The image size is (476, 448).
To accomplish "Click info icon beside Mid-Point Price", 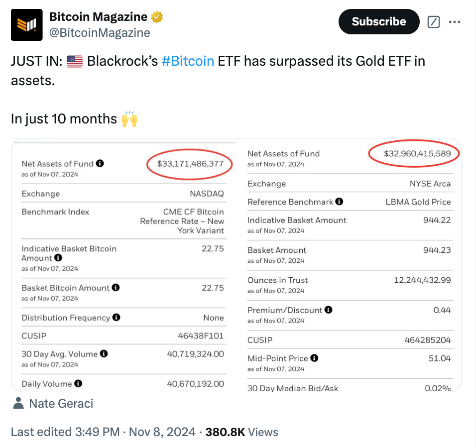I will 313,358.
